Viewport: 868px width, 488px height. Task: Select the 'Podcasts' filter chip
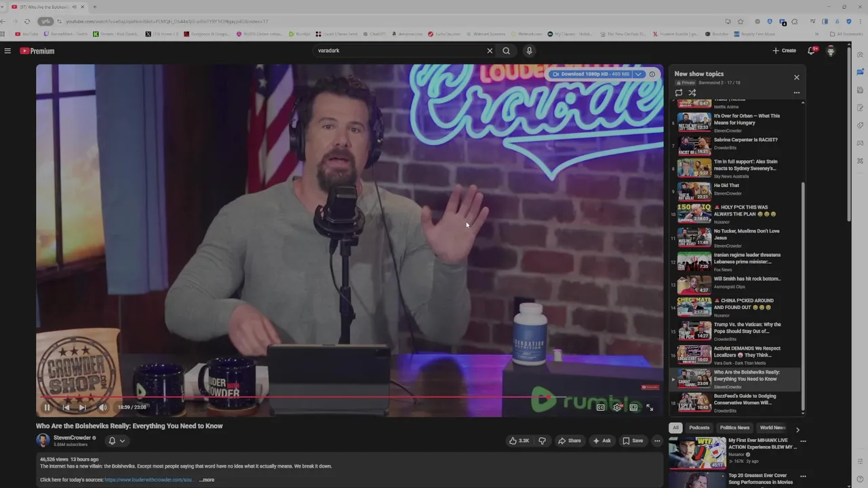click(699, 428)
